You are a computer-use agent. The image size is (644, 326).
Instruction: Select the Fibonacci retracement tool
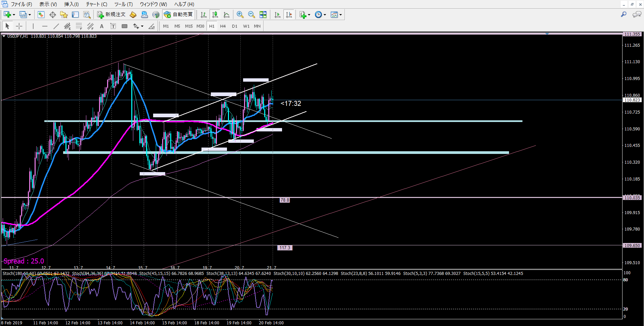(79, 26)
